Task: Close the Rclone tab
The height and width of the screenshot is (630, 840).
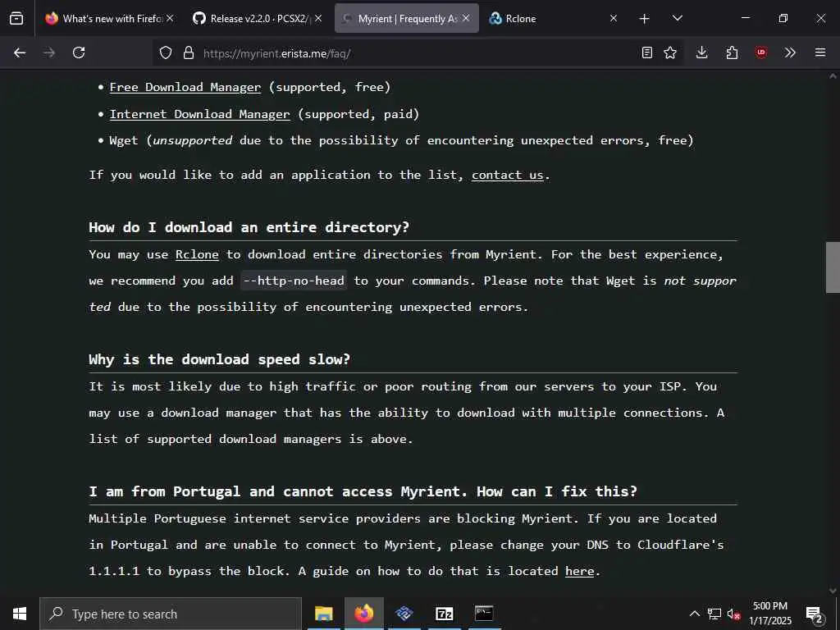Action: 614,18
